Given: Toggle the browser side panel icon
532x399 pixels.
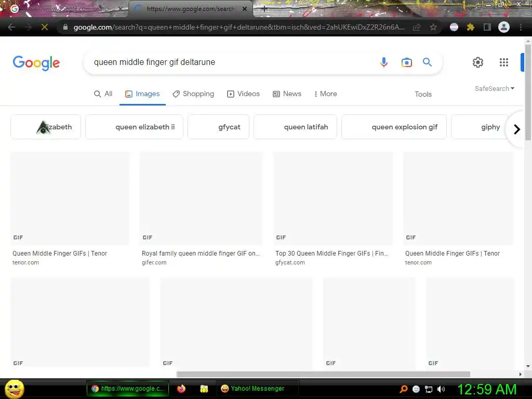Looking at the screenshot, I should click(x=487, y=27).
